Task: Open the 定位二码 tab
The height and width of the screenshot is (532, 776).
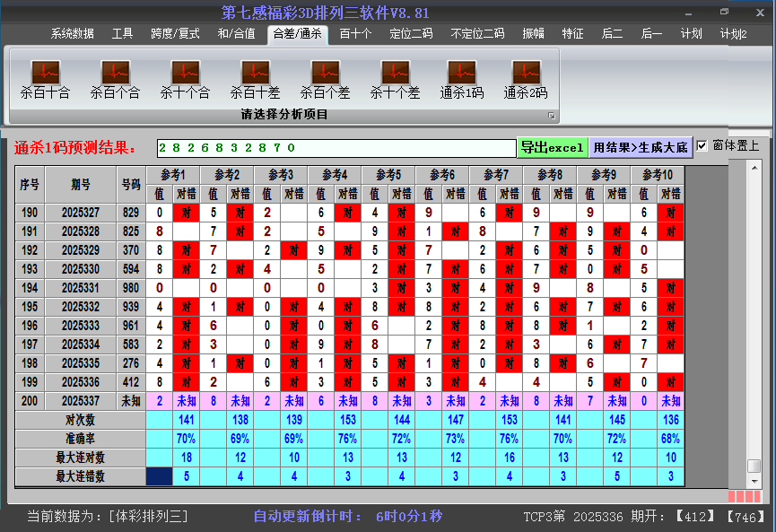Action: (x=411, y=34)
